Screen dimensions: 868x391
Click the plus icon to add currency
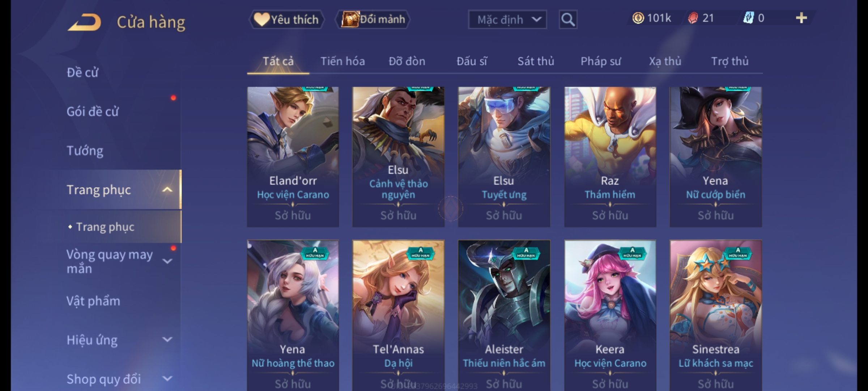(801, 18)
